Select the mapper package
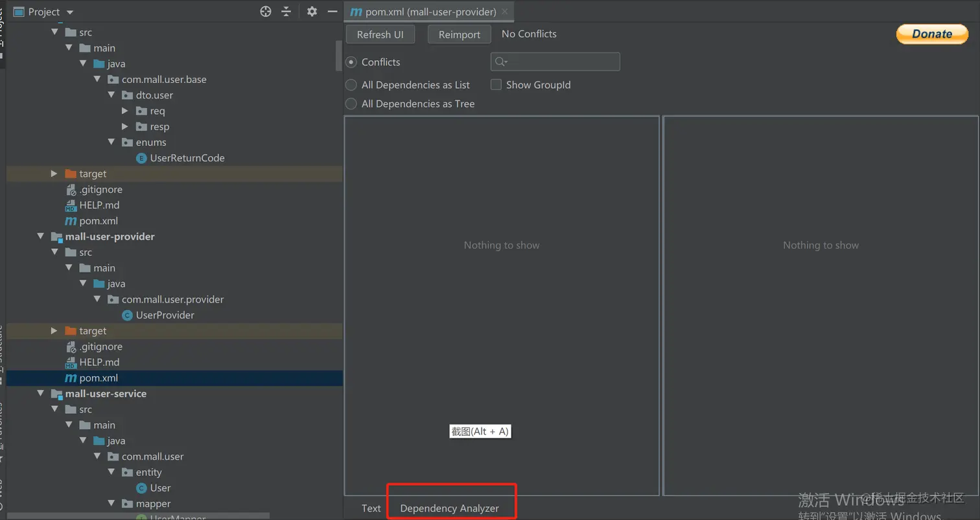The image size is (980, 520). coord(153,504)
